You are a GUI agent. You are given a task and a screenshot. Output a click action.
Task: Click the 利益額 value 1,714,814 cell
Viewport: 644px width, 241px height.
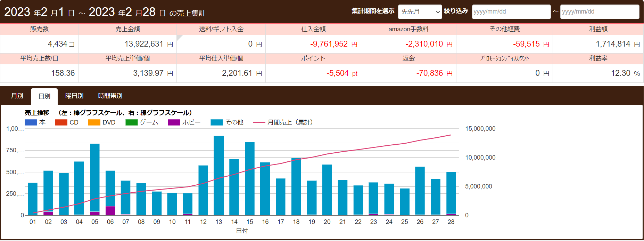597,44
